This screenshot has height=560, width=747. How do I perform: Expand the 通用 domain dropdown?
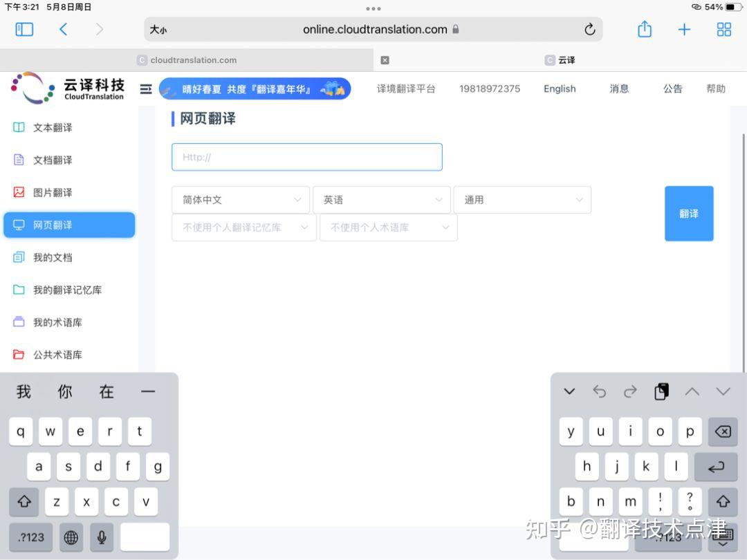[522, 200]
